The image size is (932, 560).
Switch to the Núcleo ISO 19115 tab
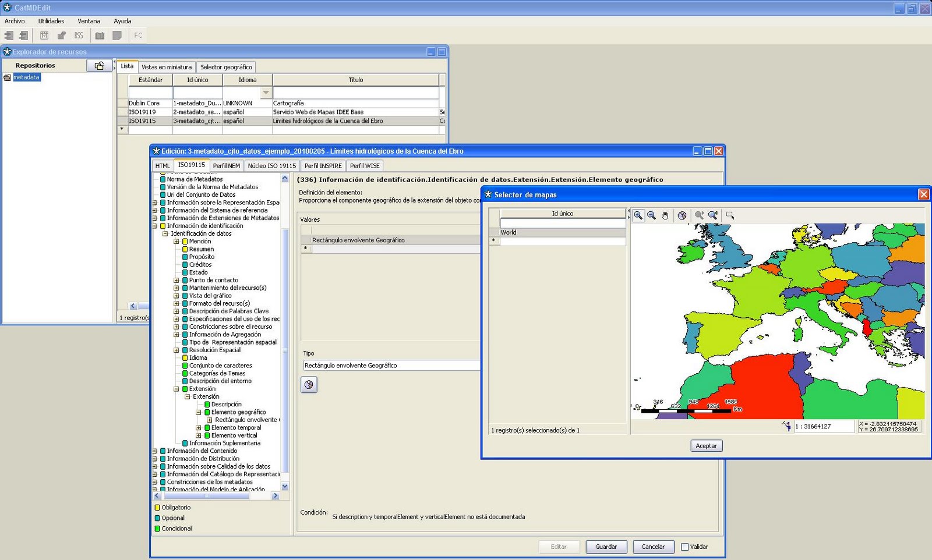pos(272,166)
